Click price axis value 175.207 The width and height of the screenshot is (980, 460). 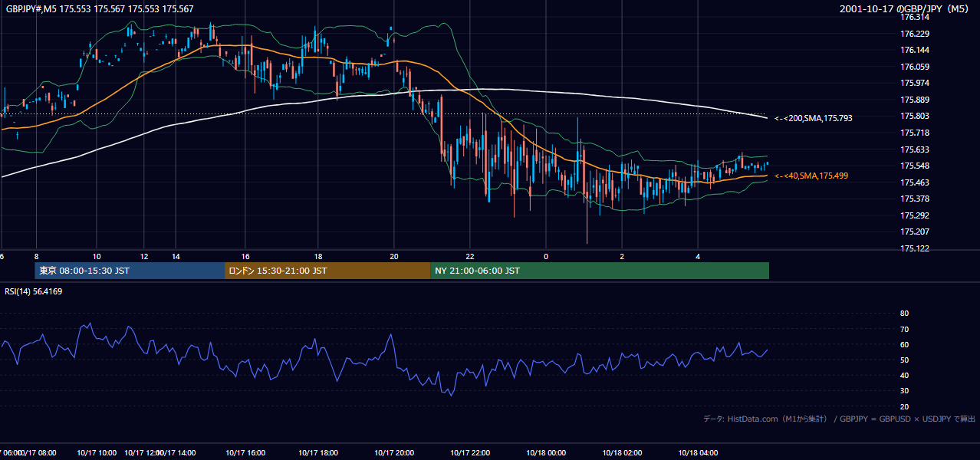(915, 232)
